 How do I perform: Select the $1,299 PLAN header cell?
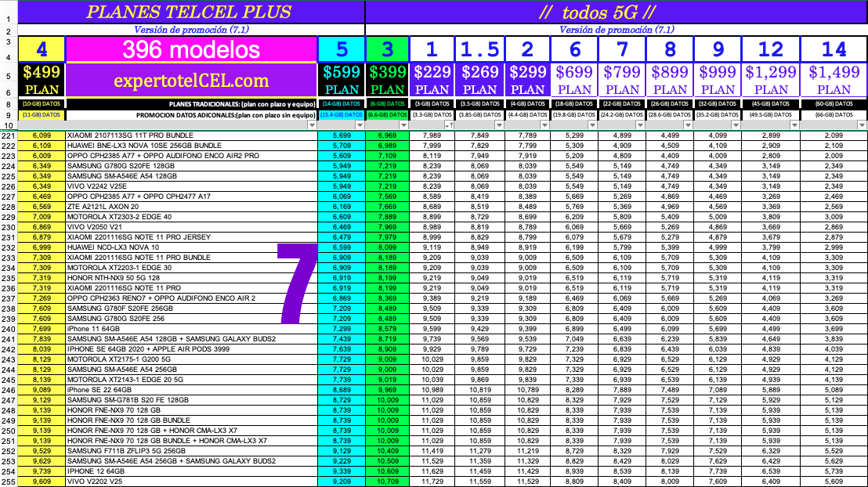point(771,80)
